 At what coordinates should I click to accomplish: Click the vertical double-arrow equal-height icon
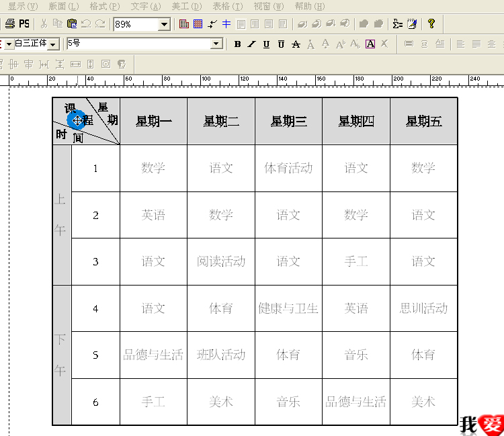[91, 64]
